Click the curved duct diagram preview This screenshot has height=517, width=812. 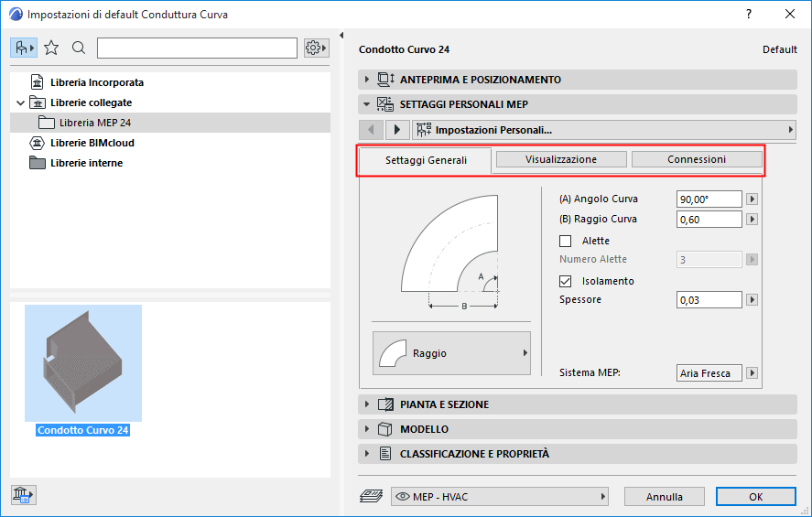pyautogui.click(x=450, y=252)
